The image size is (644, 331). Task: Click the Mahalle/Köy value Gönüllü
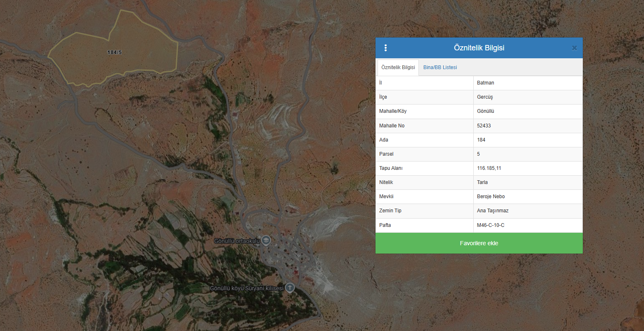[x=485, y=111]
